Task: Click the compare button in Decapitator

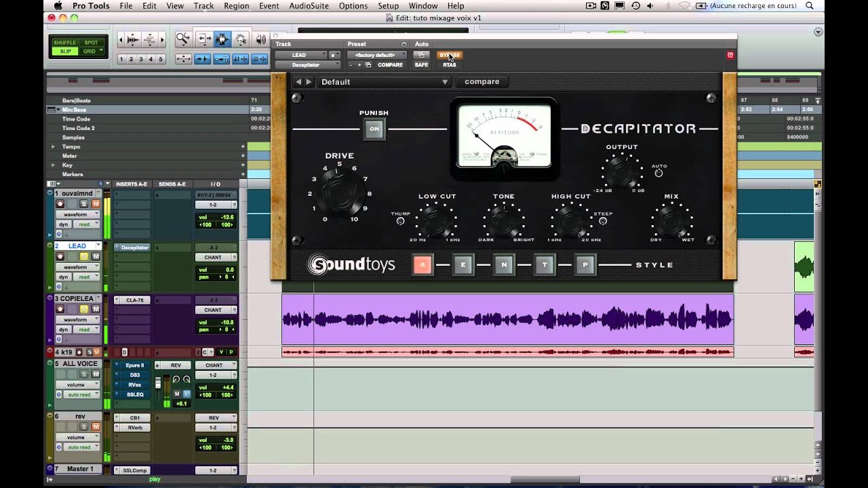Action: (x=482, y=82)
